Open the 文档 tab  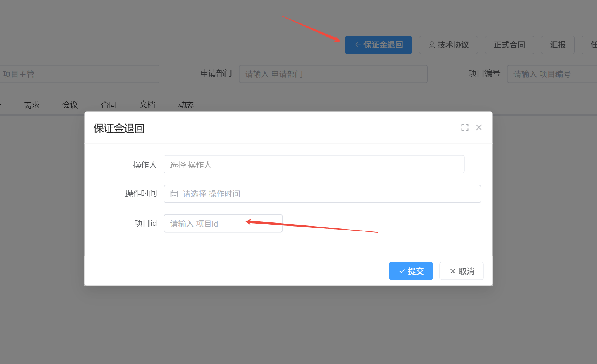(147, 105)
